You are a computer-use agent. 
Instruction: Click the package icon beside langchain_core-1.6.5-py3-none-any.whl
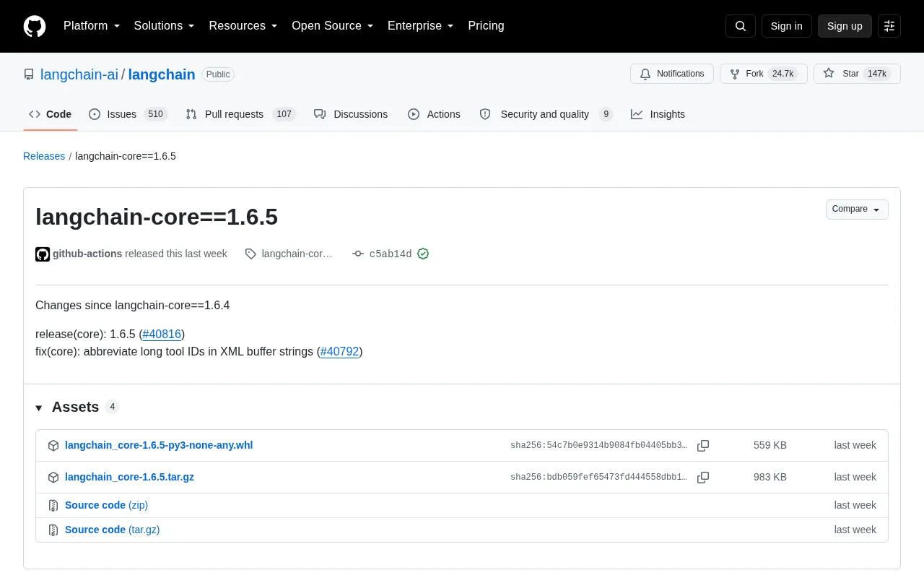(x=53, y=446)
